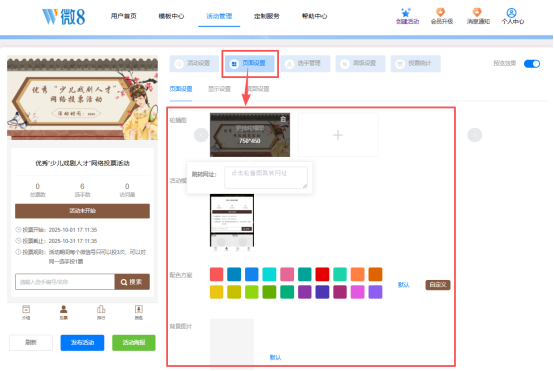Click the preview banner image
Viewport: 554px width, 371px height.
[82, 99]
